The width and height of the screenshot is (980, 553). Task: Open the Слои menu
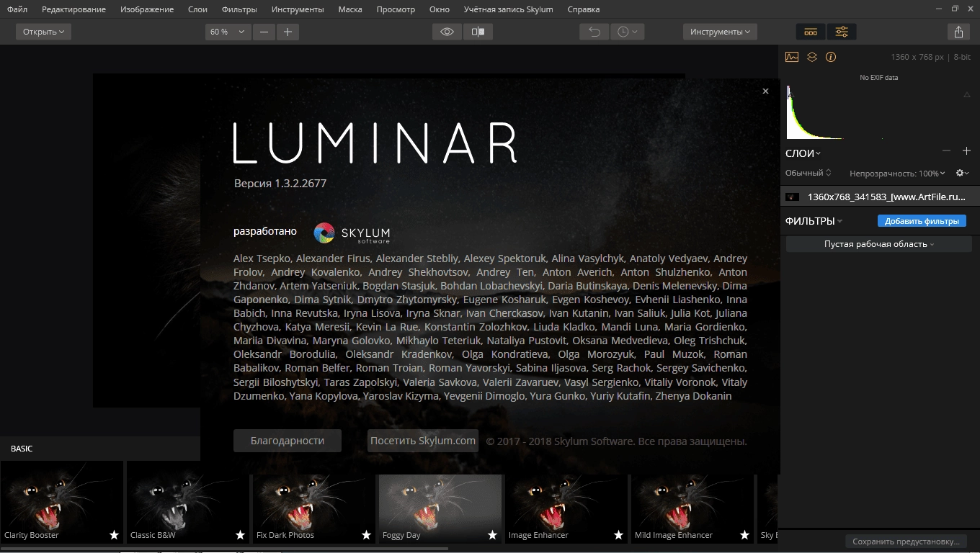pyautogui.click(x=197, y=9)
